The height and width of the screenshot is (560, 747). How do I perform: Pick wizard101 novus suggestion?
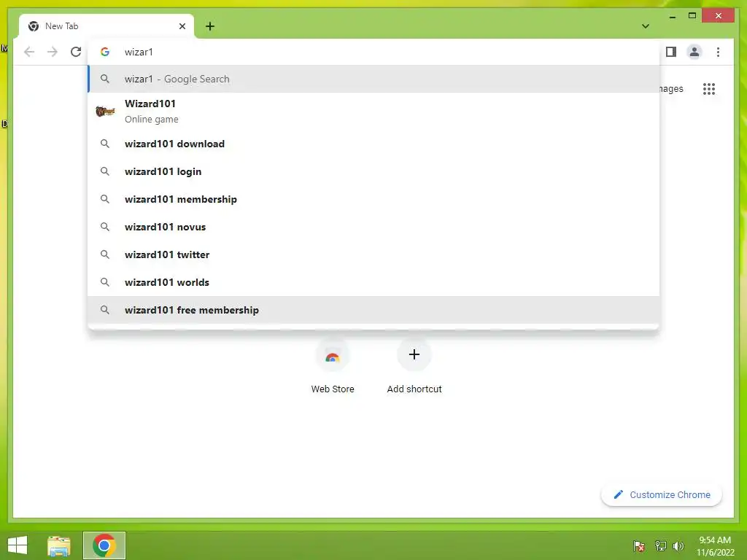(374, 227)
